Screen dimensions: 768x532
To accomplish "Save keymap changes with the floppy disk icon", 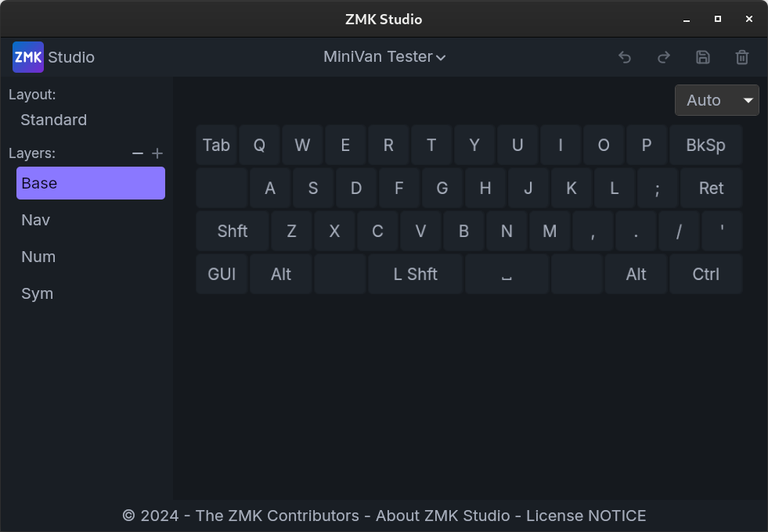I will (x=702, y=57).
